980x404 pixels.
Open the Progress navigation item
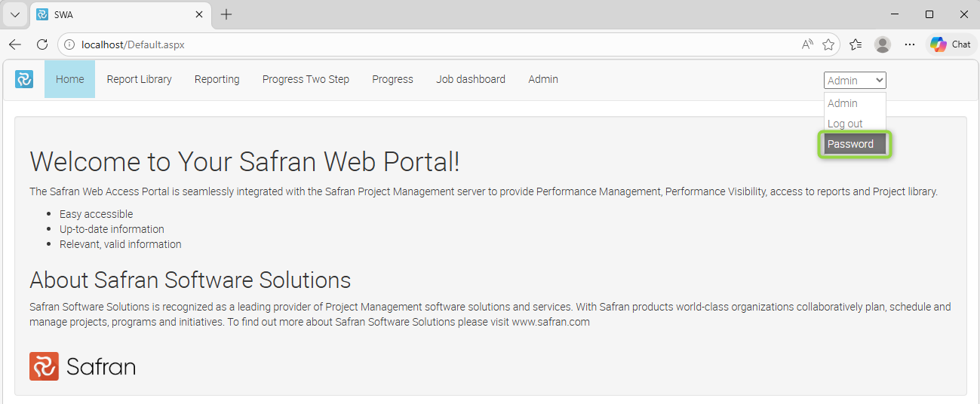tap(392, 79)
